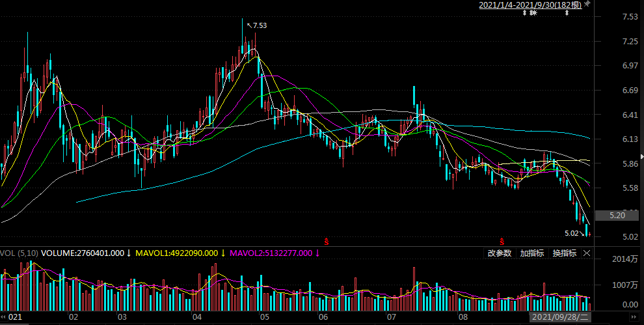Click the pin icon beside the date range
Screen dimensions: 644x325
pyautogui.click(x=587, y=5)
